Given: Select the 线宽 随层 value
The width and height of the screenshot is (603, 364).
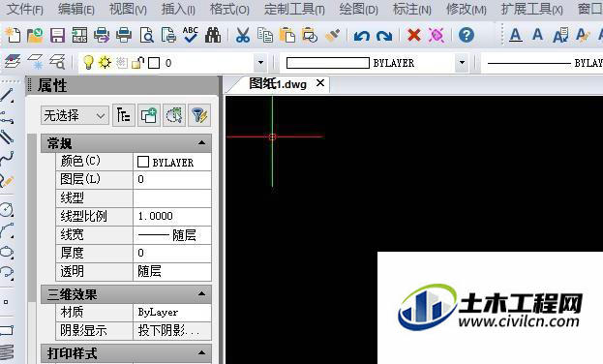Looking at the screenshot, I should (x=172, y=235).
